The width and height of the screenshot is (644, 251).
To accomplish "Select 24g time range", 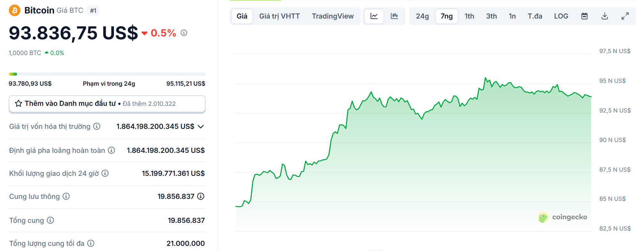I will 422,16.
